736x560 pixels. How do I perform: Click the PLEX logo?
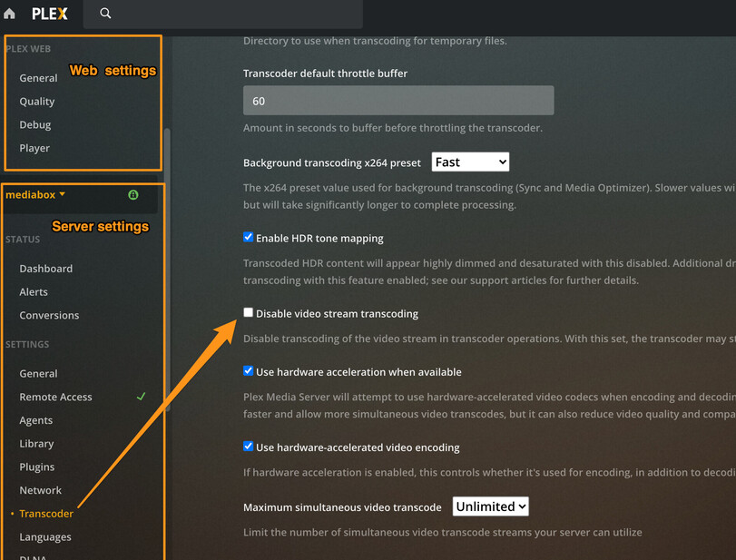[x=50, y=14]
